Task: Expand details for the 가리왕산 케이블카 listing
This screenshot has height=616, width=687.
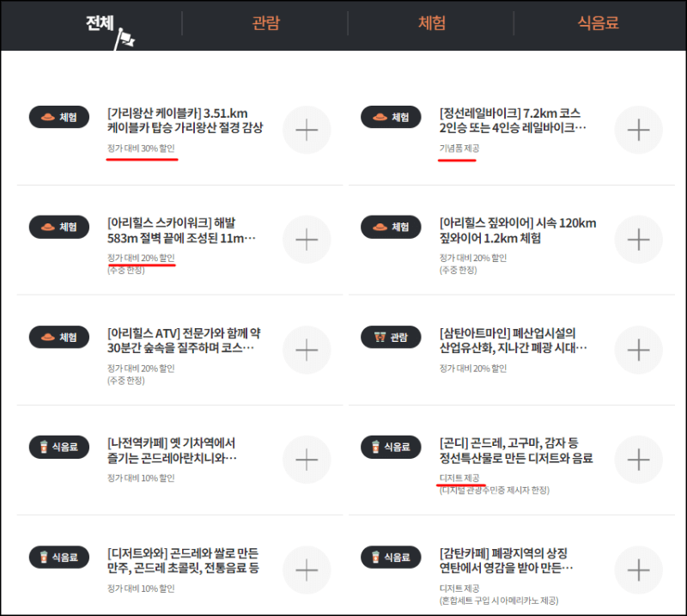Action: point(307,130)
